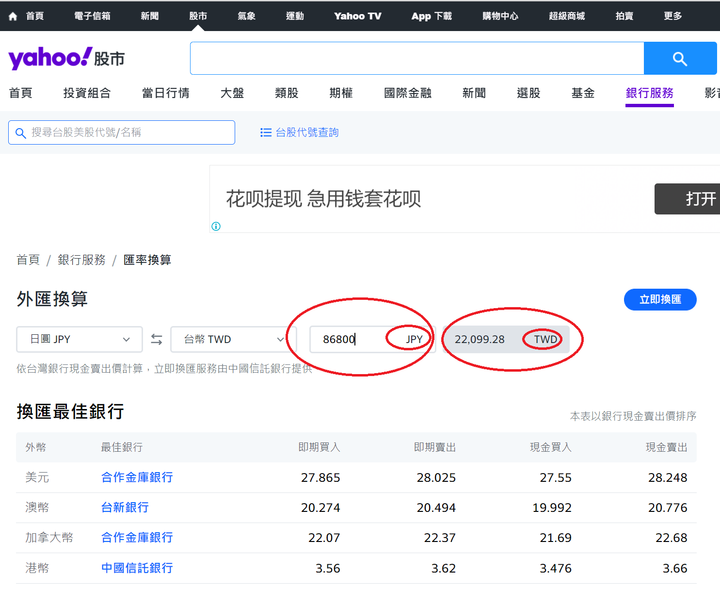This screenshot has height=590, width=720.
Task: Select the 當日行情 tab
Action: (166, 93)
